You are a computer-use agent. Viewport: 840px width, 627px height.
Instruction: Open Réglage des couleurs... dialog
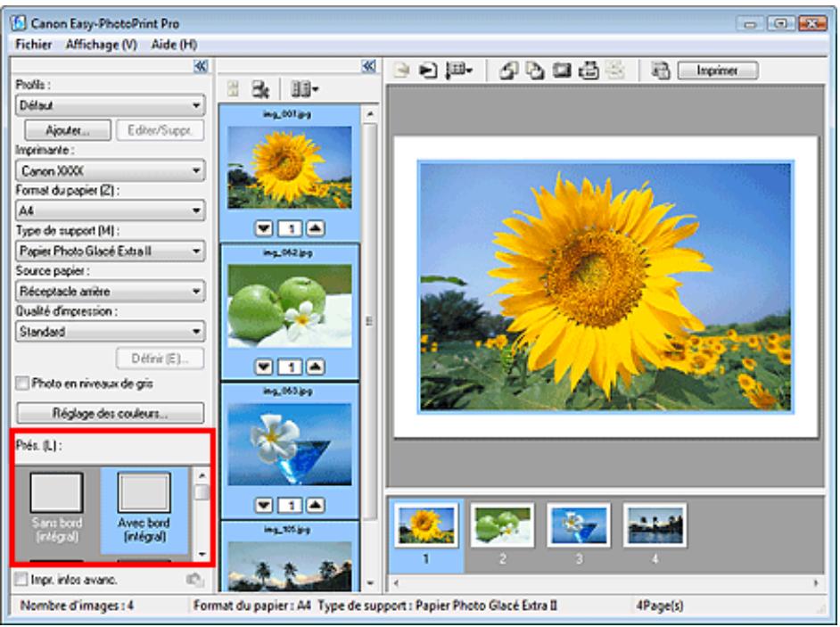tap(110, 413)
